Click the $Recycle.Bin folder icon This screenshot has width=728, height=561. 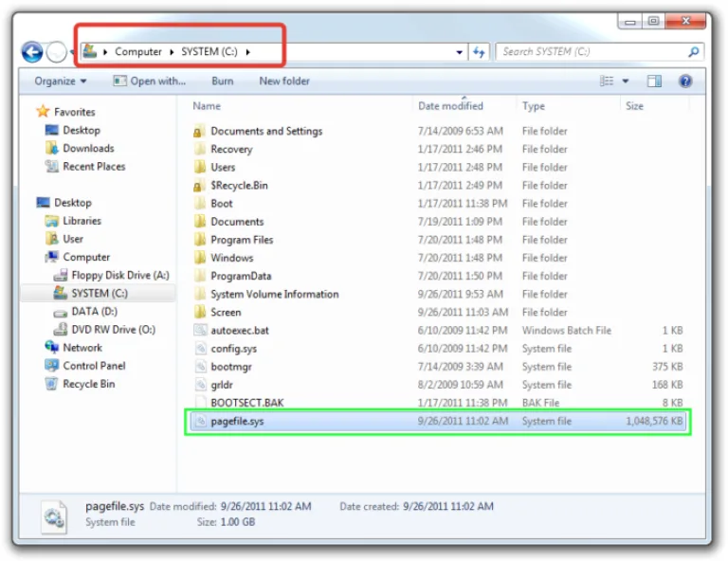point(199,186)
